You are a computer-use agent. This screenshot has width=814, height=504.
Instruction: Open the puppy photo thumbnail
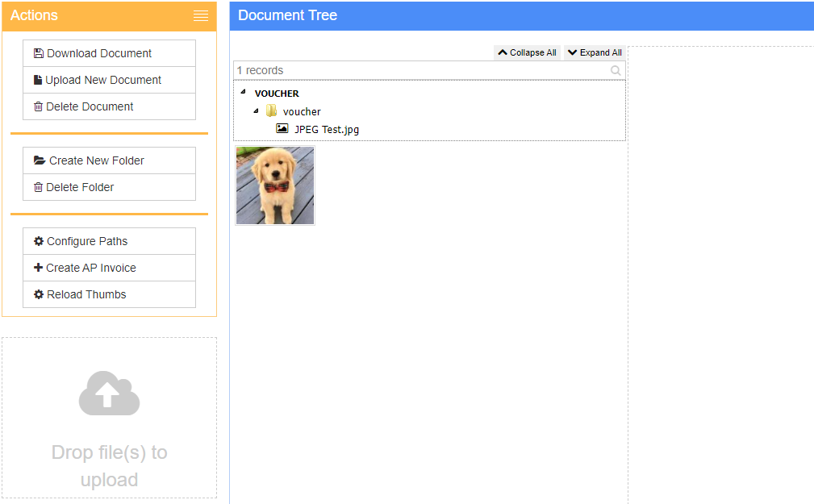pos(275,185)
